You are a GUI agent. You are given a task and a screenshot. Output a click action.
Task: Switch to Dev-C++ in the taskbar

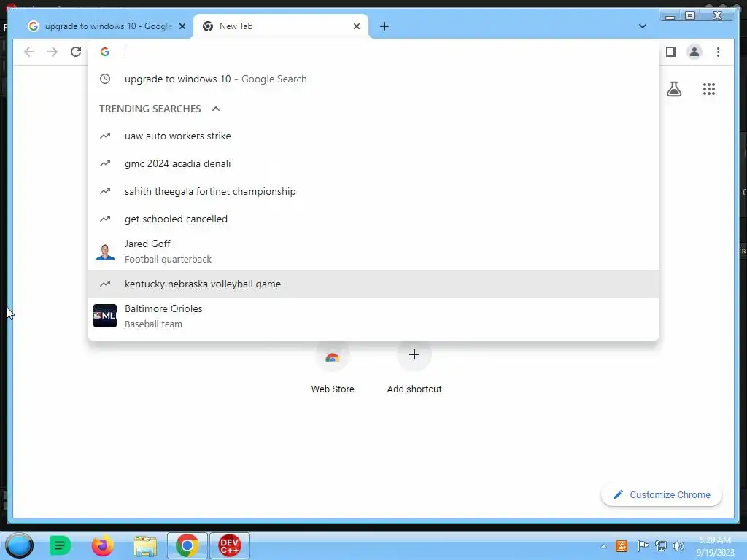click(x=230, y=545)
